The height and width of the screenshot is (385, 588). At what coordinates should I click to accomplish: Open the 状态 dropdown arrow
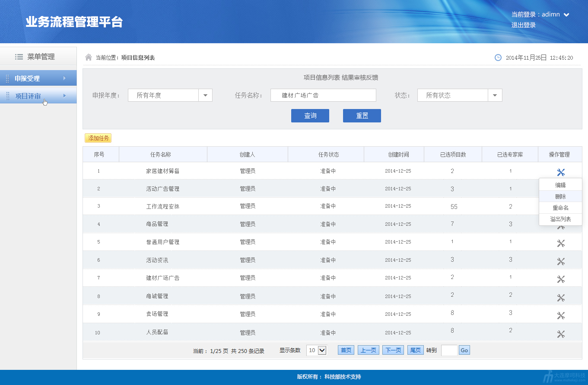point(495,95)
